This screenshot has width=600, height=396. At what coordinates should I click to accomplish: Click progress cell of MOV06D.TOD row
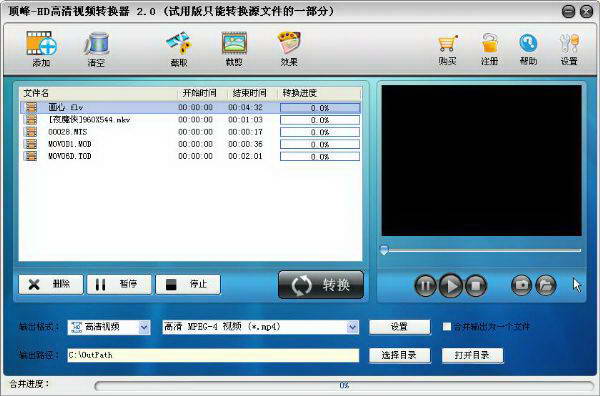click(x=320, y=156)
